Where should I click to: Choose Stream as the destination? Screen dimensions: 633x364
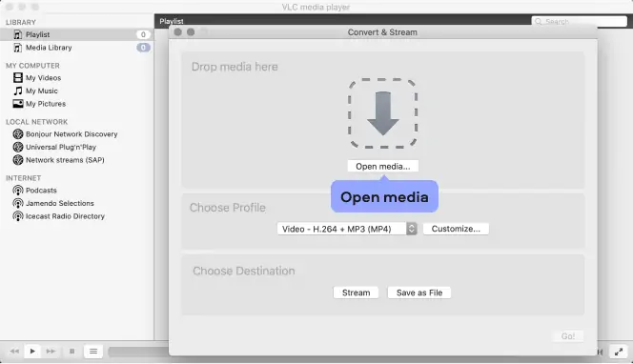356,293
